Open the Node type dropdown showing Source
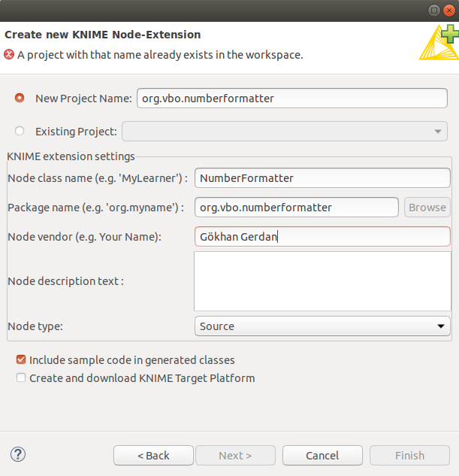This screenshot has width=459, height=476. point(322,326)
